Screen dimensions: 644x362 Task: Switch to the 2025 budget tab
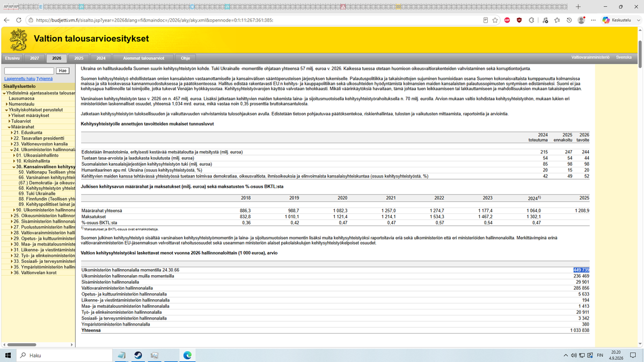click(78, 58)
